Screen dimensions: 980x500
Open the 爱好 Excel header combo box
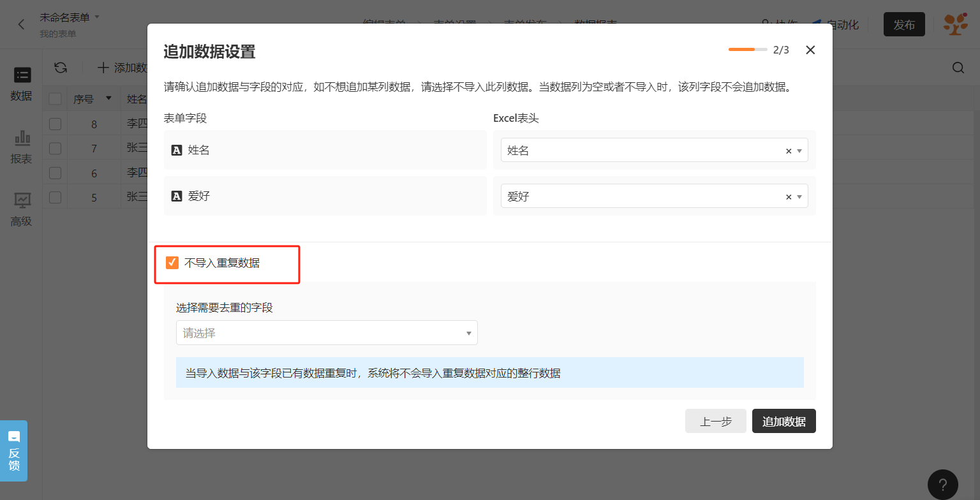(654, 196)
